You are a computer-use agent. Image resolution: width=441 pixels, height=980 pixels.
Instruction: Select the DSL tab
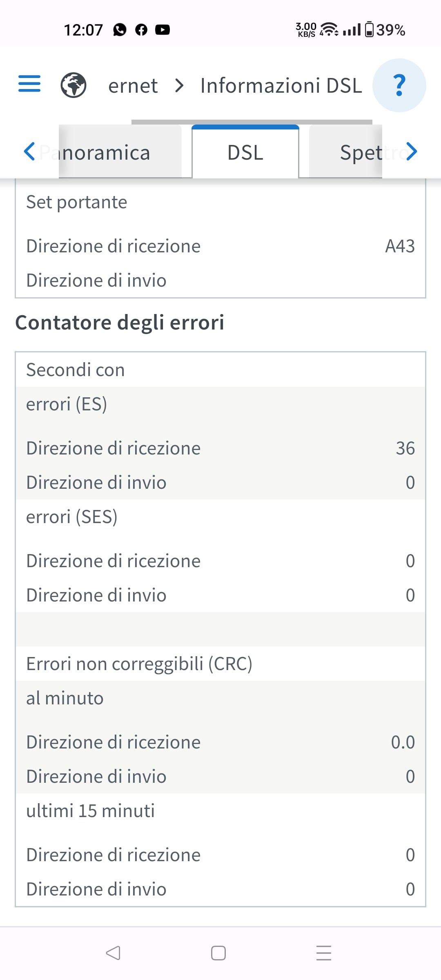coord(245,152)
